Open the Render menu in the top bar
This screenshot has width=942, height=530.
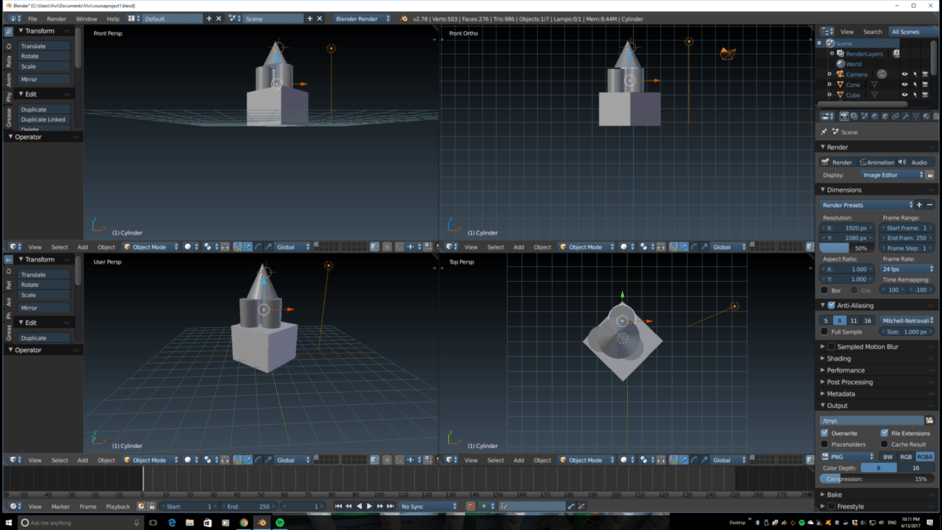point(57,18)
